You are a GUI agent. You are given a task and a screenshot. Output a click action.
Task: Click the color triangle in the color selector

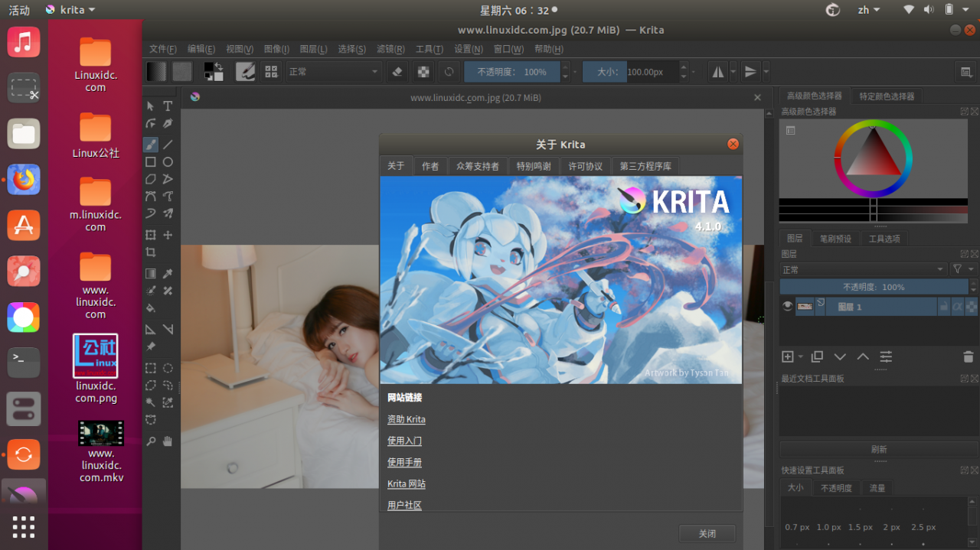tap(873, 154)
